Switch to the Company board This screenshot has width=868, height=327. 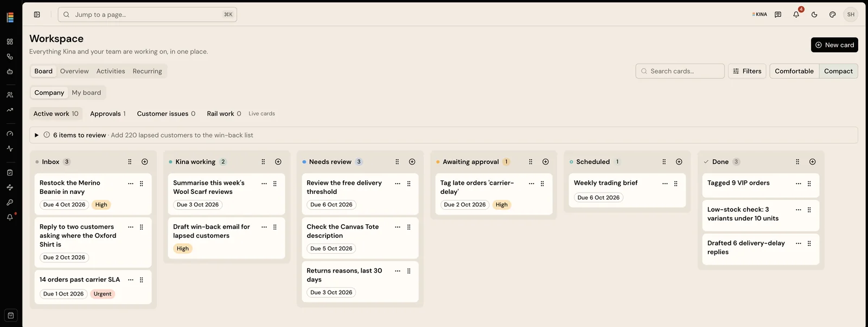tap(49, 93)
